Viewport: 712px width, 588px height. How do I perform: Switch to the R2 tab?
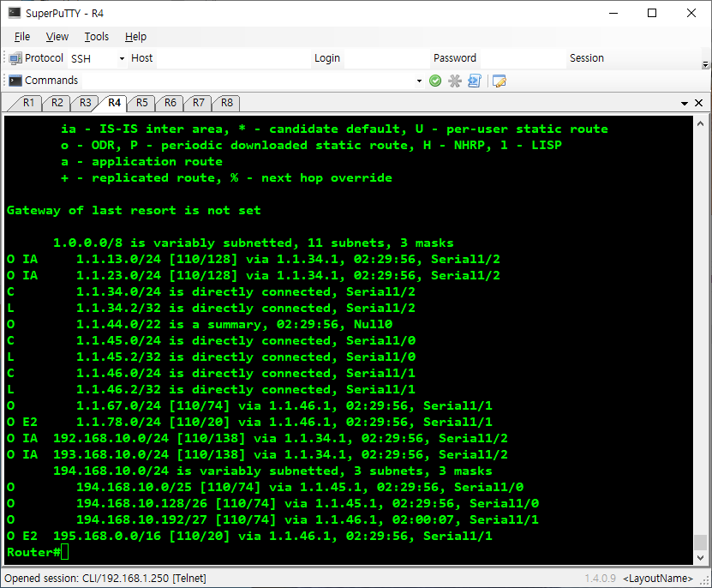57,103
